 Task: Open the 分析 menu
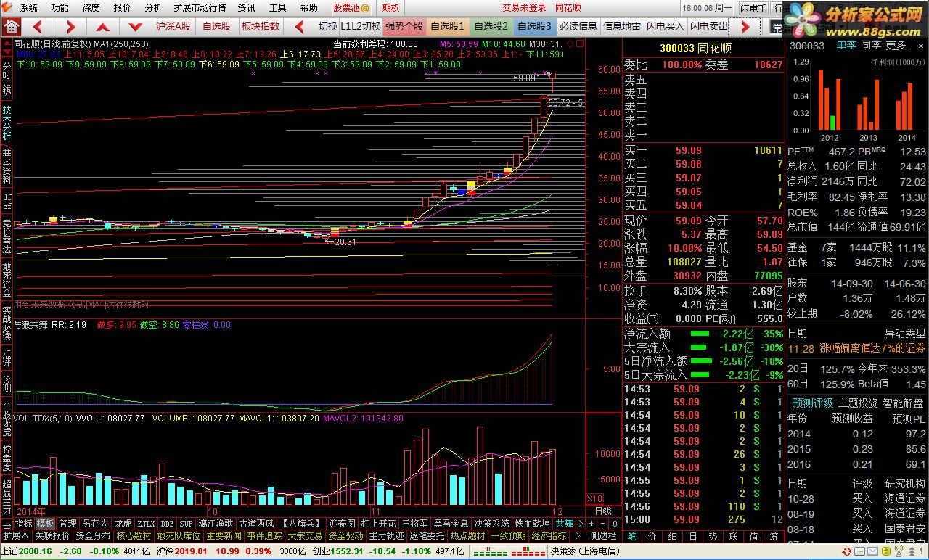tap(153, 8)
